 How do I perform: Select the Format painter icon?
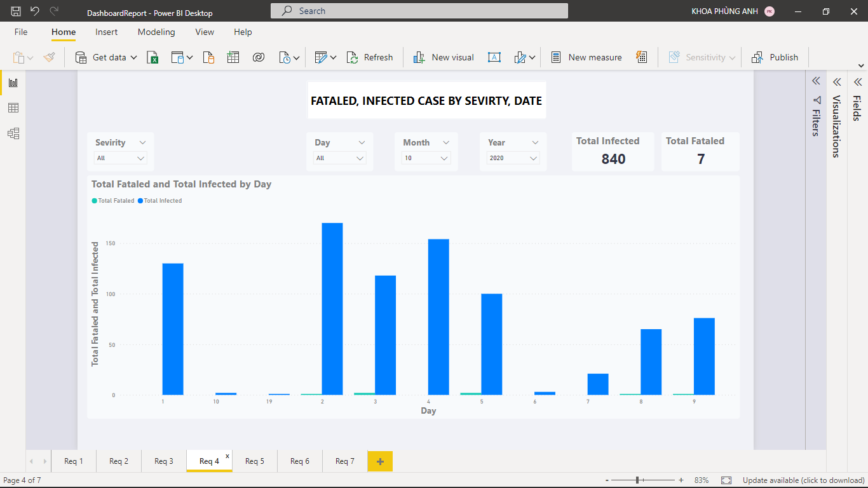50,57
